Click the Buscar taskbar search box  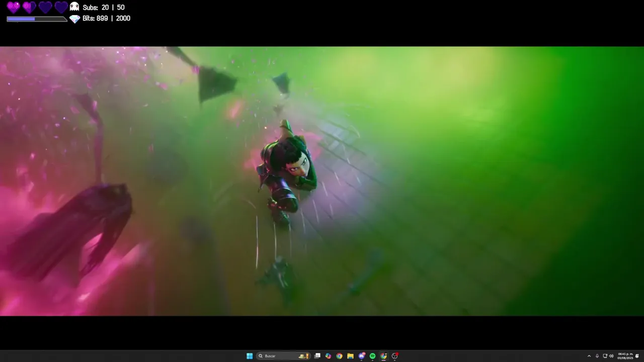[283, 356]
